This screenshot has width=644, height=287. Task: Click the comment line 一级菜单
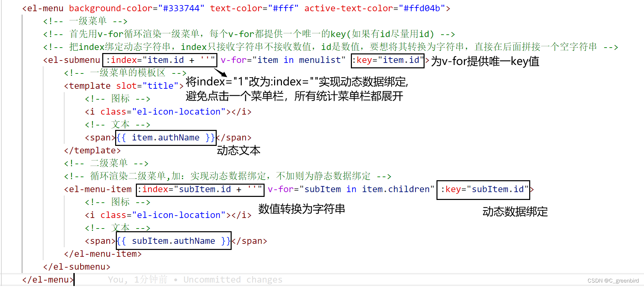tap(85, 21)
